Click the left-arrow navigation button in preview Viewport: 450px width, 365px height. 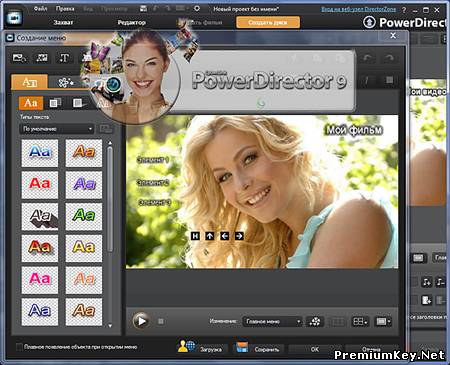point(225,236)
